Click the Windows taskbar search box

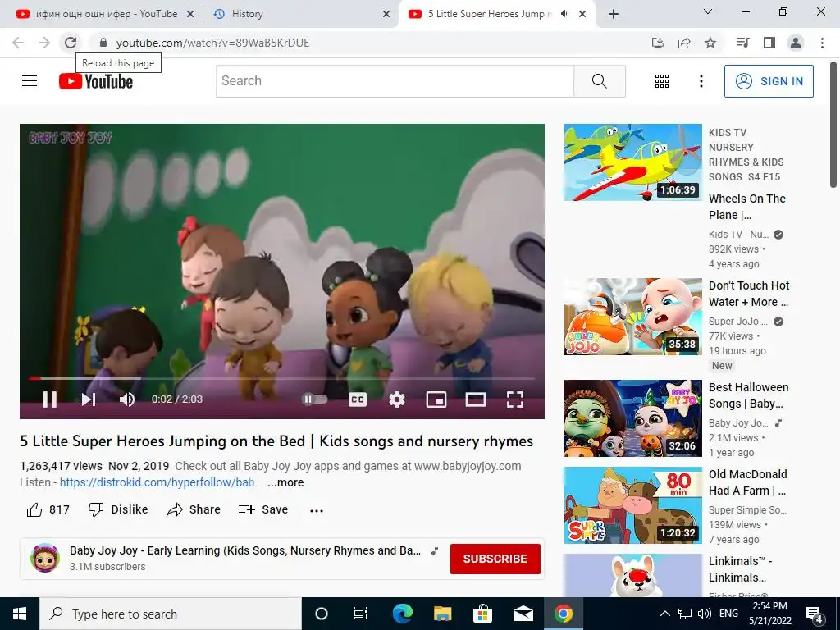(171, 614)
